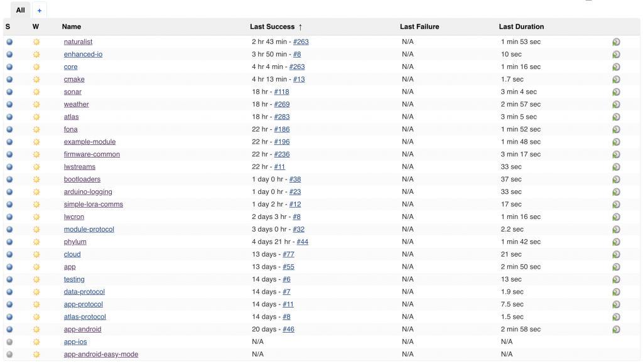Switch to the All view tab
The image size is (643, 364).
[21, 10]
